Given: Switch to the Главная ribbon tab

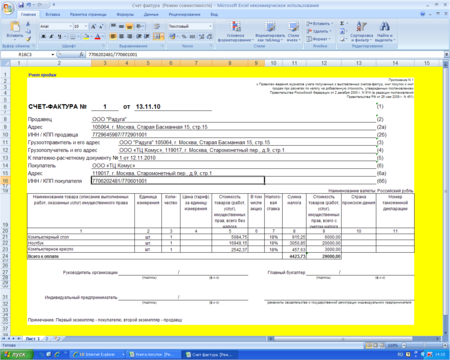Looking at the screenshot, I should pyautogui.click(x=28, y=14).
